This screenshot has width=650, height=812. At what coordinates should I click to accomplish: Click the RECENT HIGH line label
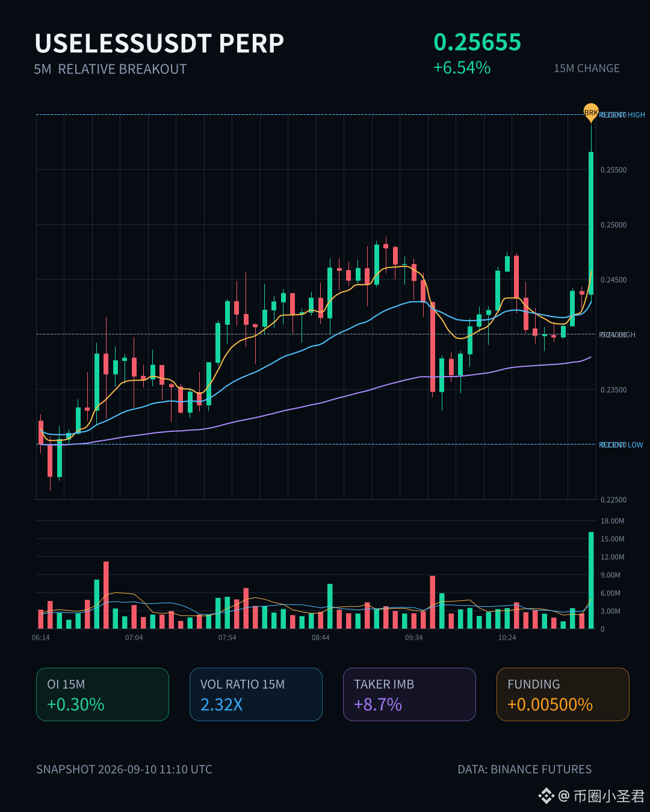tap(622, 115)
